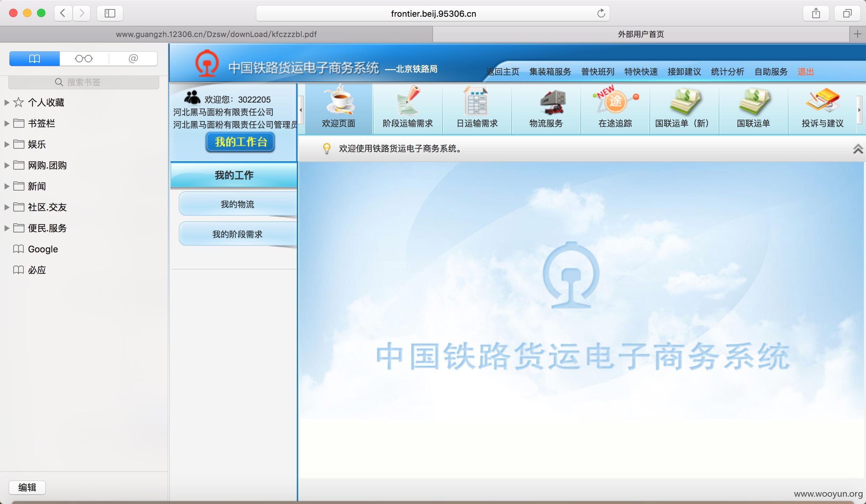Expand the 便民.服务 folder

6,228
